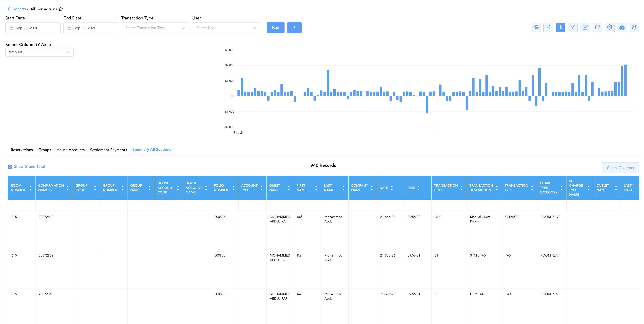The image size is (644, 324).
Task: Click the Run button
Action: pyautogui.click(x=276, y=28)
